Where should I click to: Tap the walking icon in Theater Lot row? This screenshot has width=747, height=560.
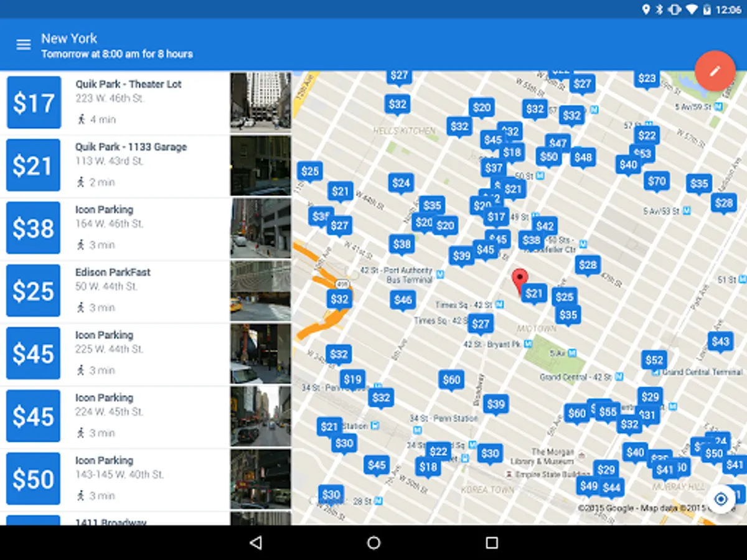tap(81, 119)
